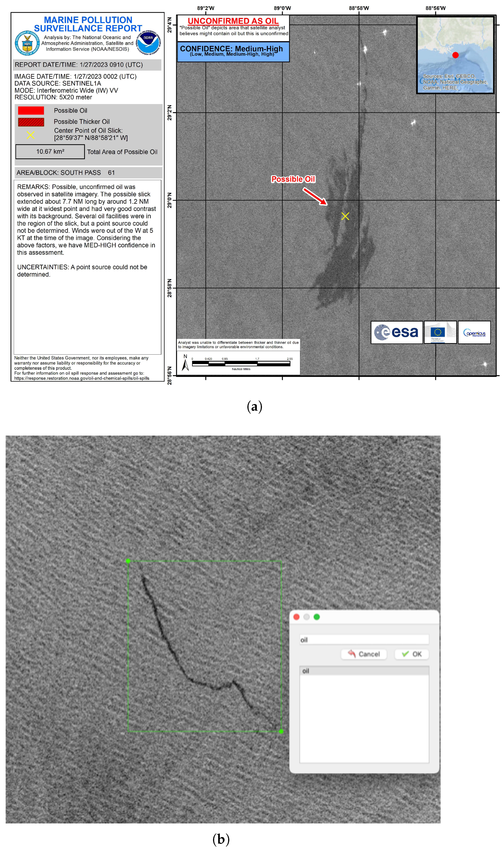504x851 pixels.
Task: Click the hatched Possible Thicker Oil swatch
Action: (31, 122)
